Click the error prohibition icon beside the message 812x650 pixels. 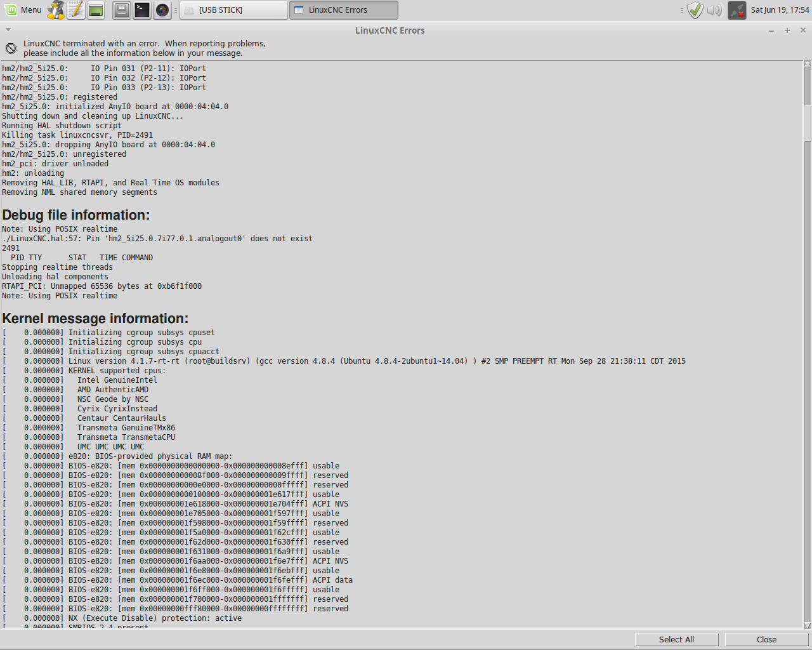click(x=11, y=48)
